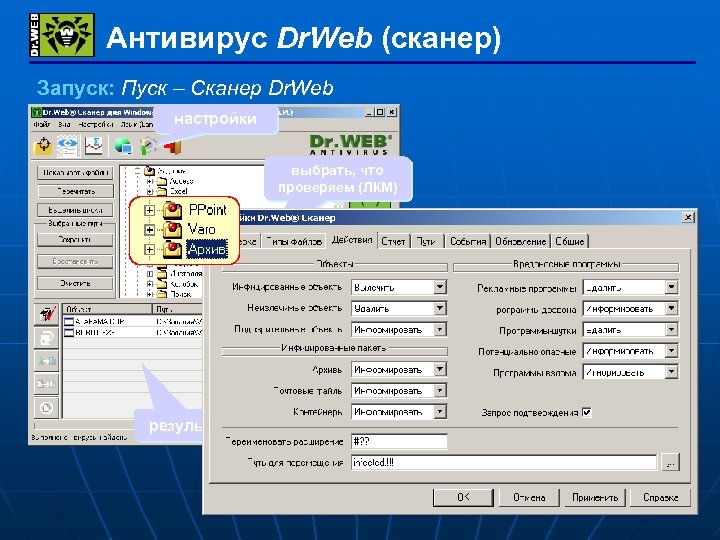The height and width of the screenshot is (540, 720).
Task: Click OK in the settings dialog
Action: click(463, 497)
